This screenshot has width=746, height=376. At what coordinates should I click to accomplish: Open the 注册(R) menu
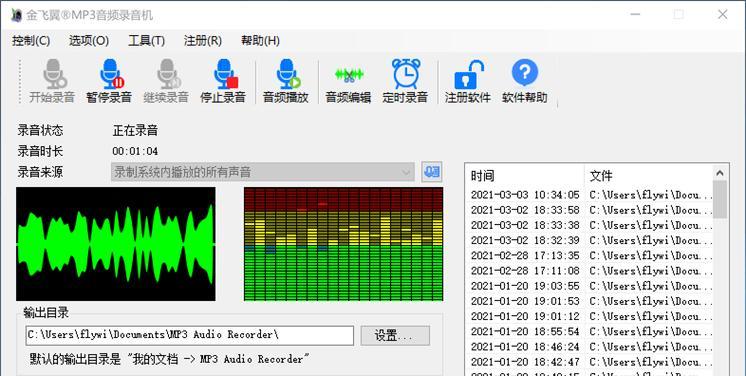(x=203, y=41)
